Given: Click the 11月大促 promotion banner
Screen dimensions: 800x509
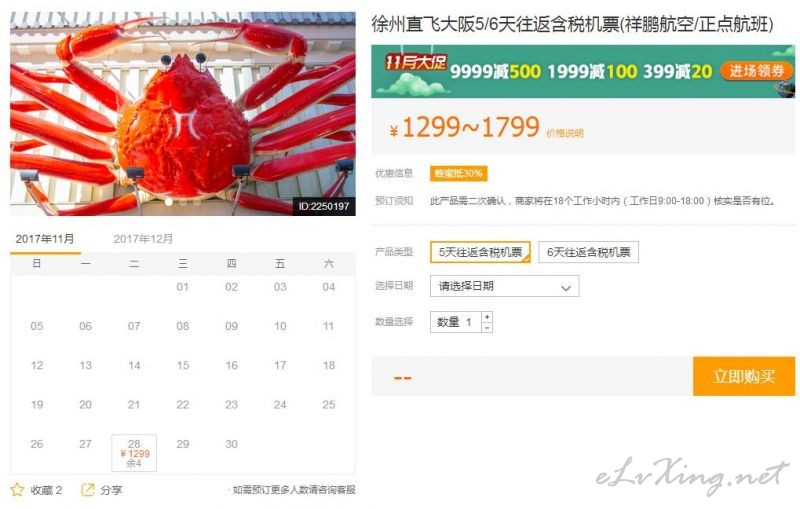Looking at the screenshot, I should [583, 71].
